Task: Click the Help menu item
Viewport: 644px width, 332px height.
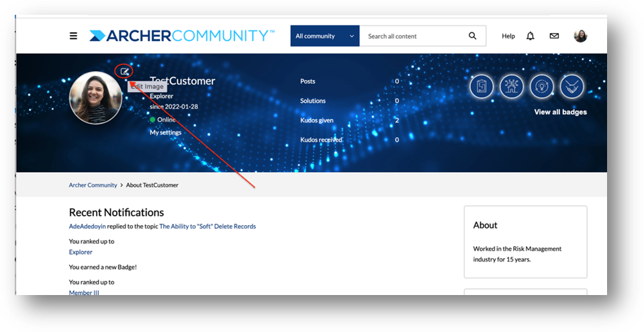Action: click(508, 36)
